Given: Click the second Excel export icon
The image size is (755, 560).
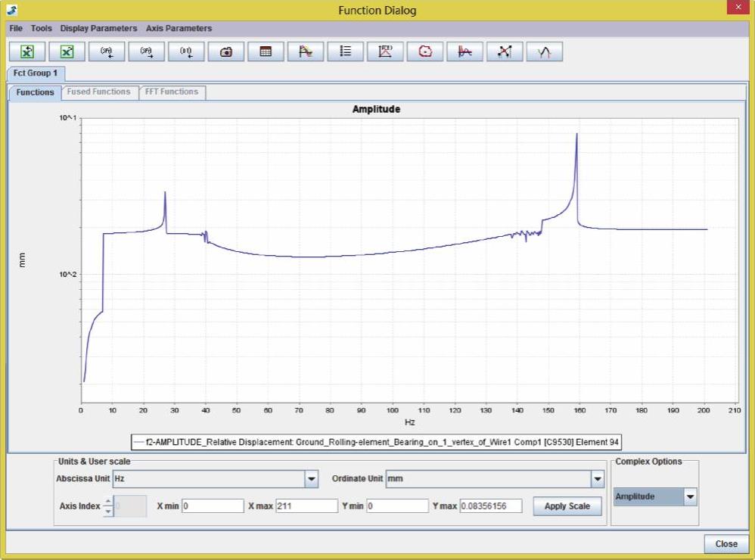Looking at the screenshot, I should pos(67,51).
